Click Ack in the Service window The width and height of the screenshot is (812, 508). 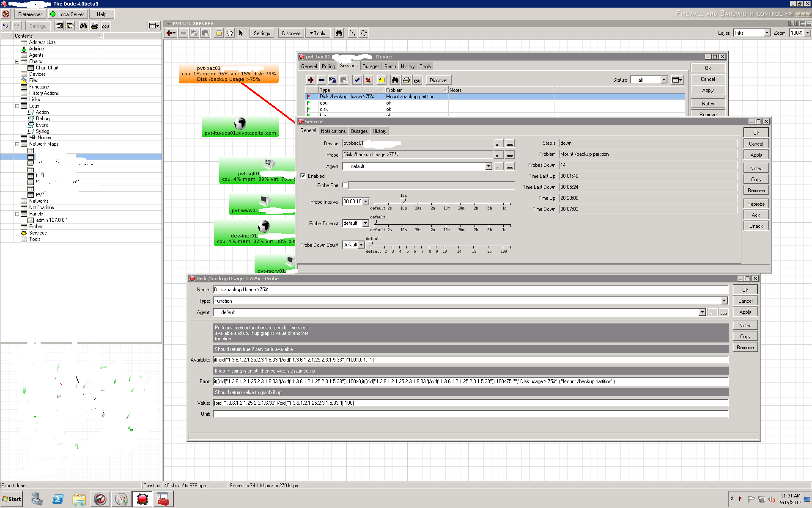(756, 215)
